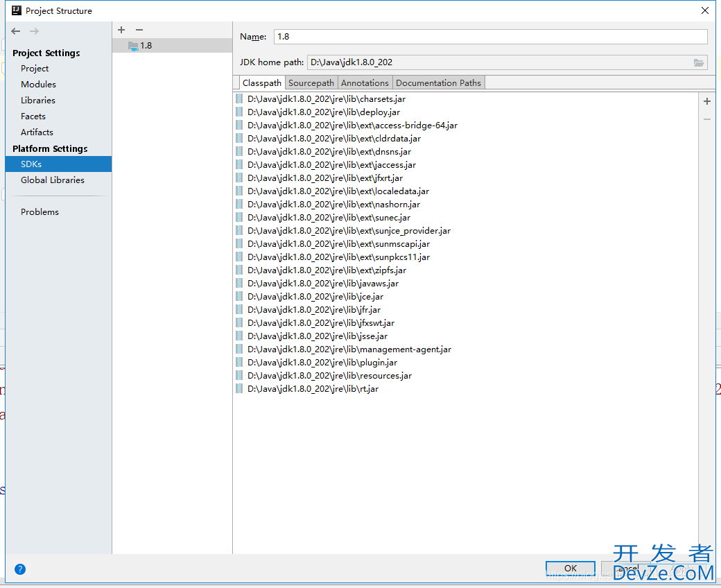Open Modules settings
Viewport: 721px width, 588px height.
tap(38, 85)
